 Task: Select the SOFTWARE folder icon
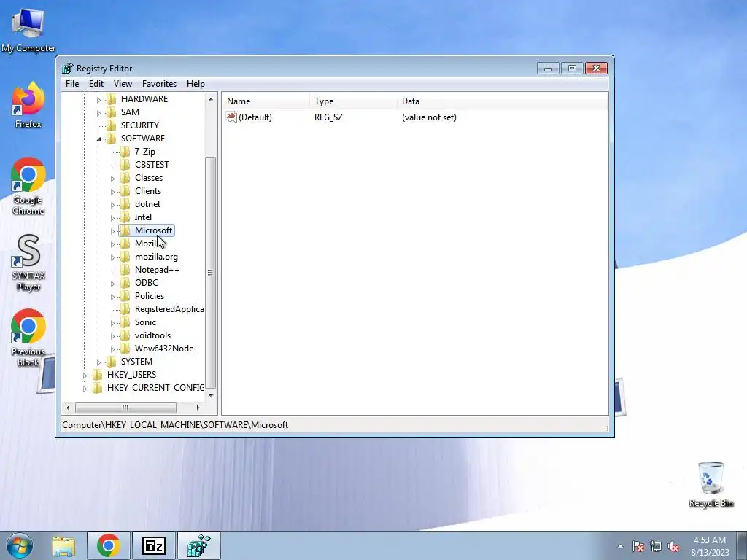tap(111, 138)
